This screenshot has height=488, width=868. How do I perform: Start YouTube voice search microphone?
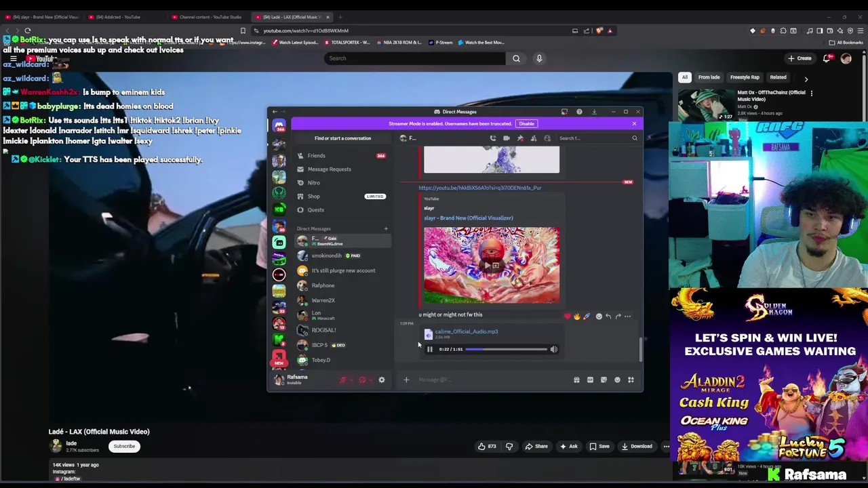(539, 58)
